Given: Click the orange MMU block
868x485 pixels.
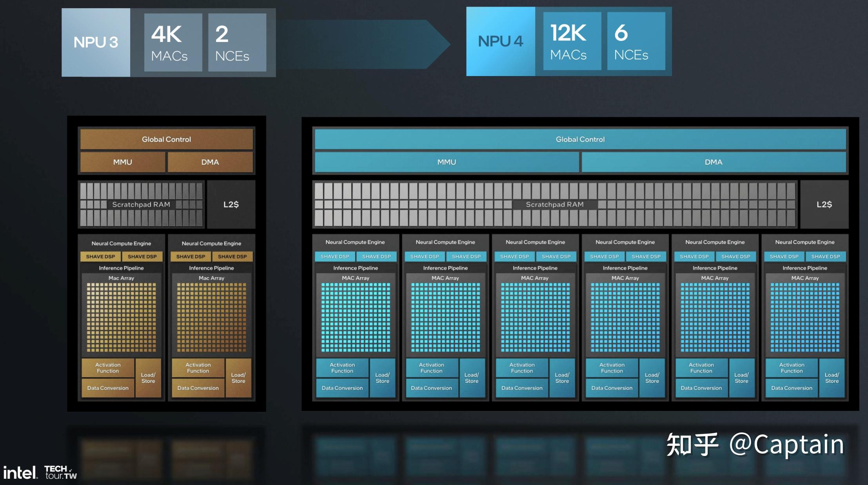Looking at the screenshot, I should coord(122,162).
